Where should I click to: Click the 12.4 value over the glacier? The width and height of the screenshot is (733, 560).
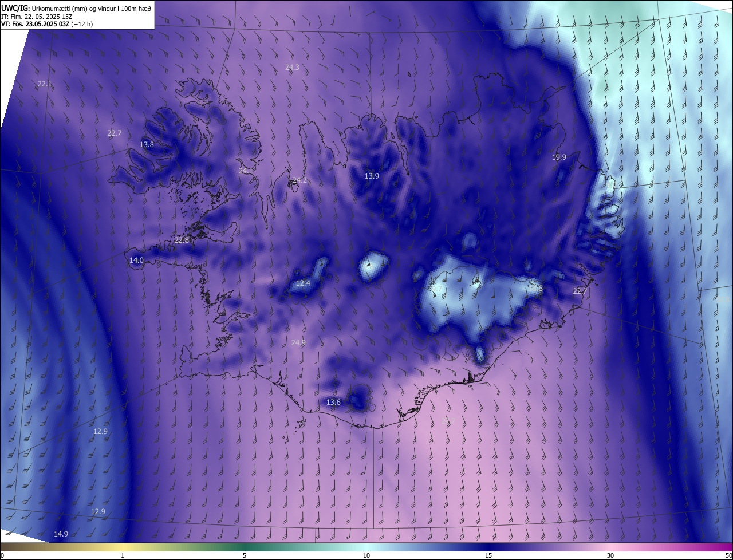[x=303, y=283]
